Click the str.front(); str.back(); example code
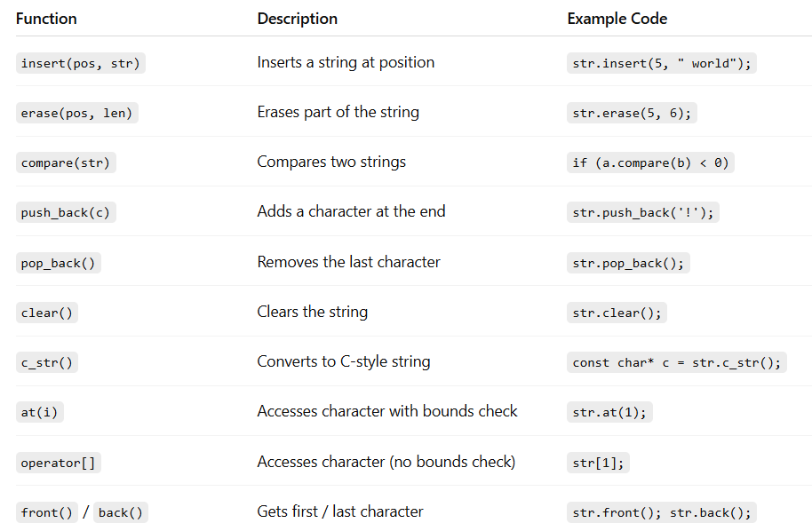Screen dimensions: 812x531 pyautogui.click(x=662, y=512)
